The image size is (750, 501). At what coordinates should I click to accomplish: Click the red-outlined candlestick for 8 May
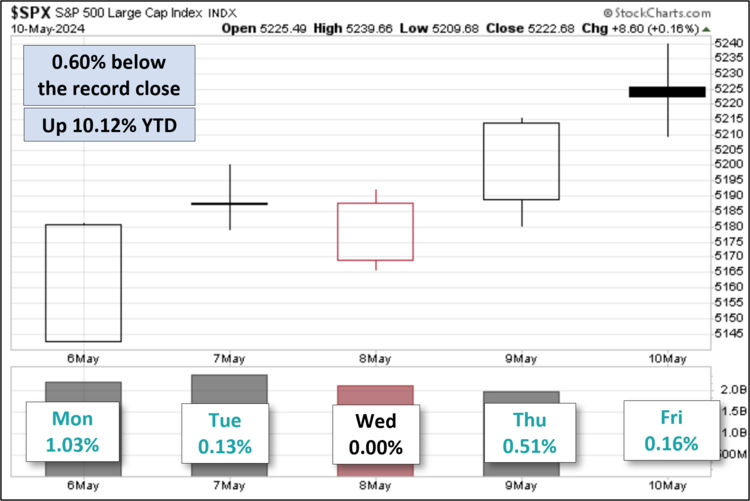tap(376, 231)
